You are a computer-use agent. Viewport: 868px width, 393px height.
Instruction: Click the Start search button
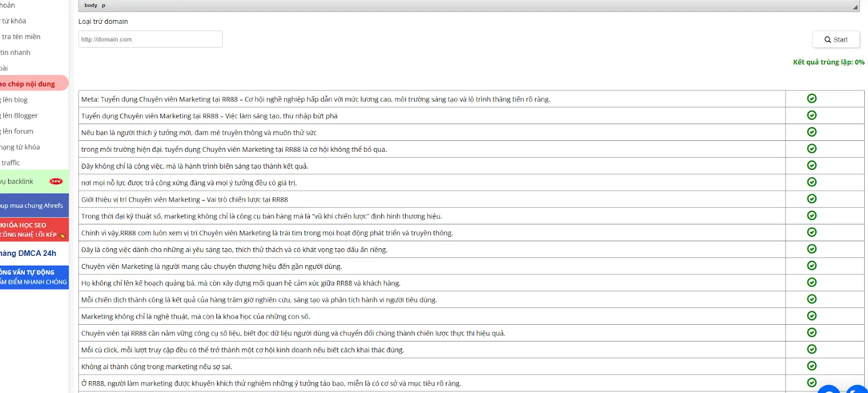point(835,40)
